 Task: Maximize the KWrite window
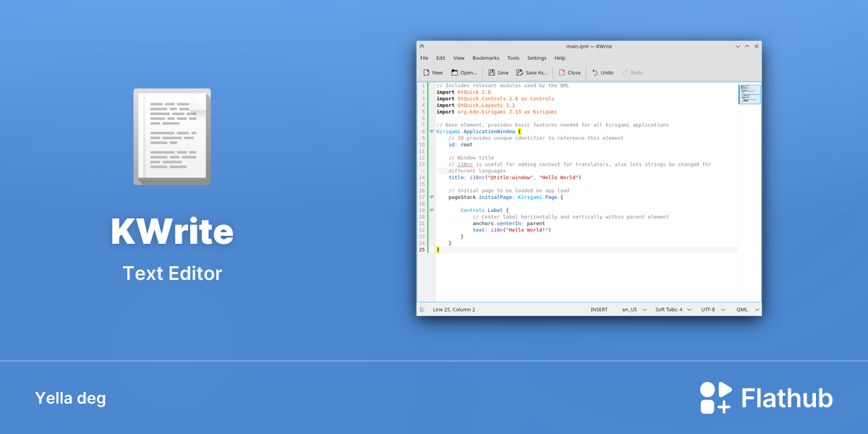point(747,46)
